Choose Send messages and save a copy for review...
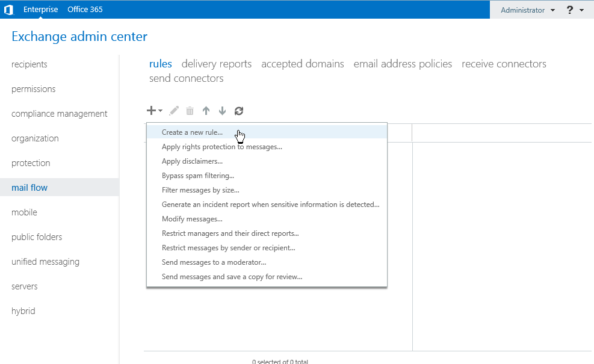594x364 pixels. pos(267,277)
